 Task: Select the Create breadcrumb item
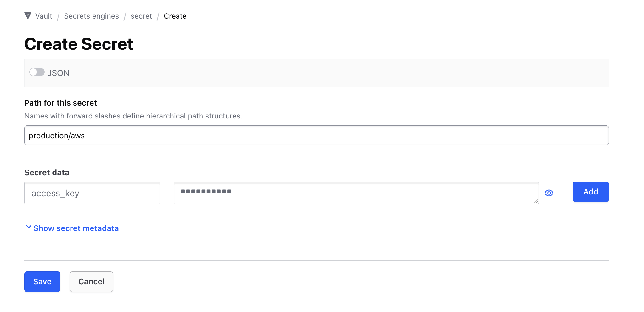175,16
